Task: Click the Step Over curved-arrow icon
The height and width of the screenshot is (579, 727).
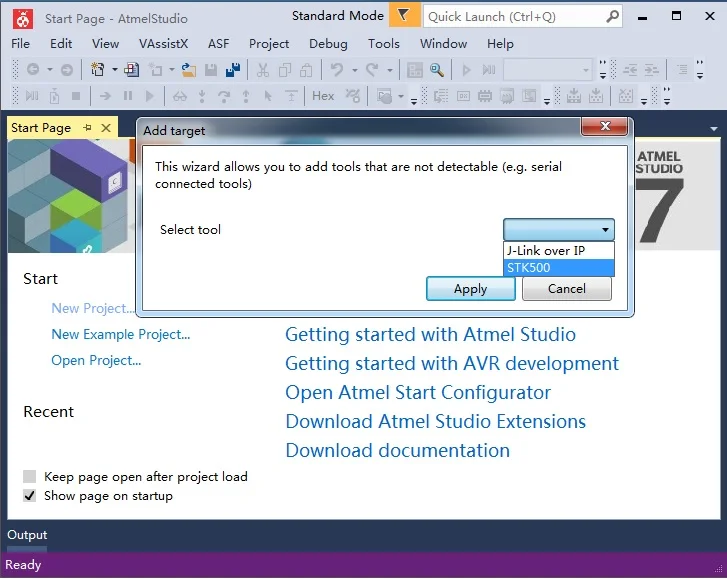Action: point(224,96)
